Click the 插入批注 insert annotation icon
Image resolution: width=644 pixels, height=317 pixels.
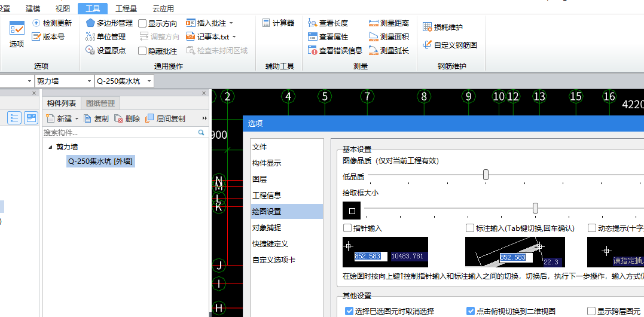coord(190,23)
